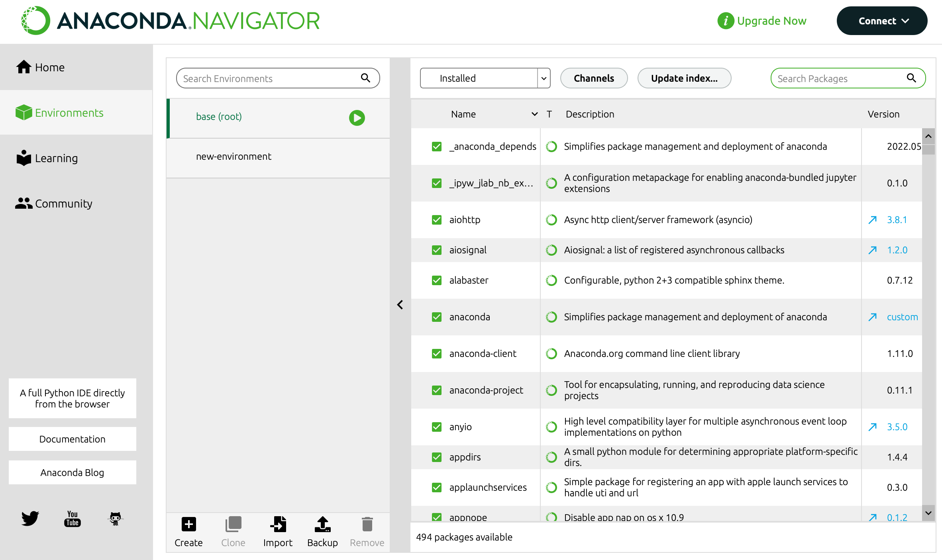
Task: Click the anaconda custom version arrow icon
Action: (x=873, y=317)
